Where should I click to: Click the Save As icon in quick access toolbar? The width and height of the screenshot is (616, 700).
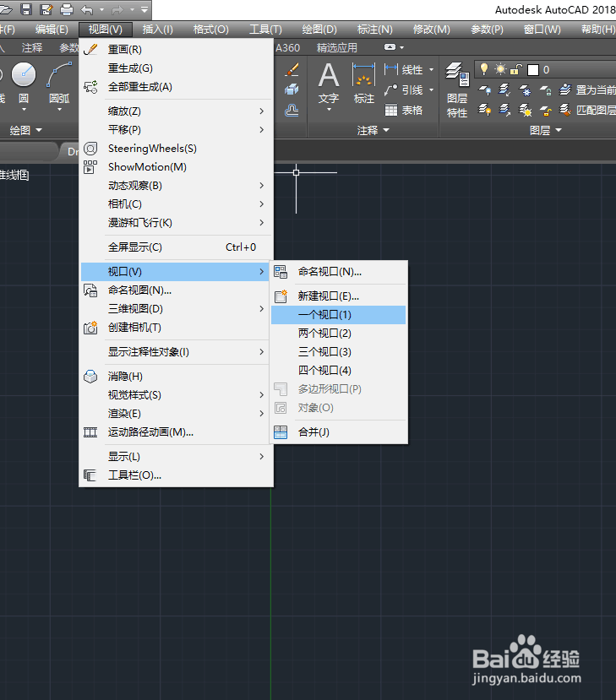click(x=46, y=9)
